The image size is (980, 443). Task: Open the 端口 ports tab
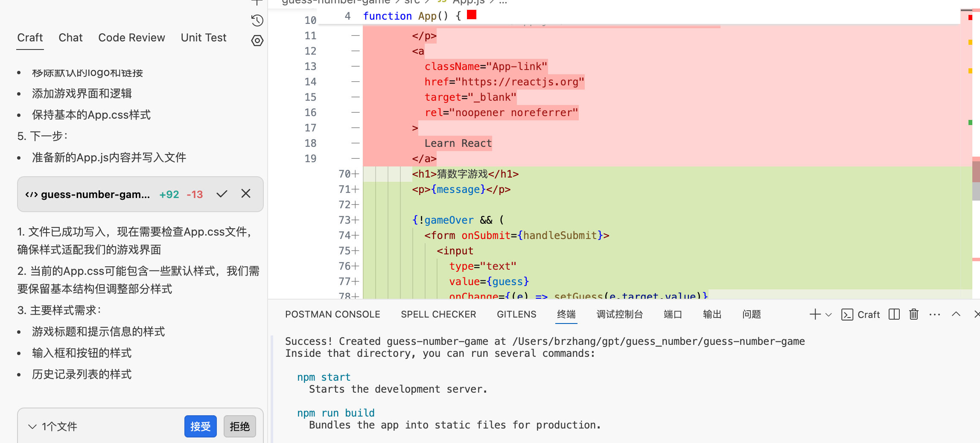[673, 315]
